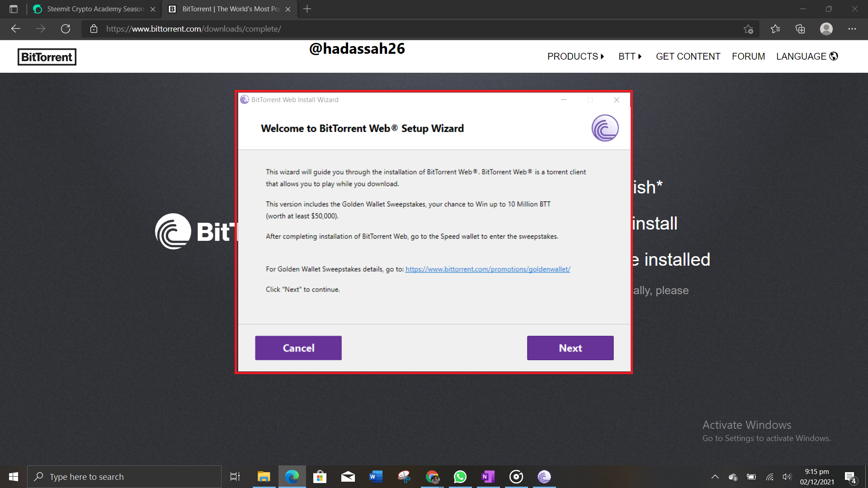Viewport: 868px width, 488px height.
Task: Reload the current page
Action: 66,29
